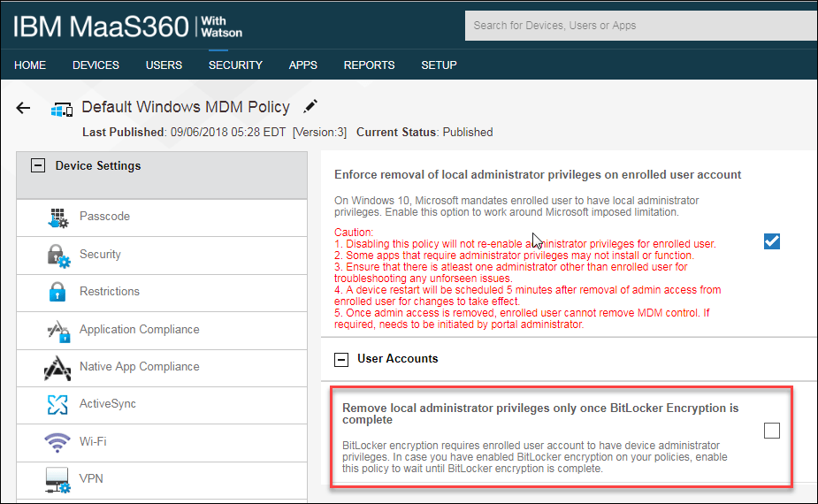Open Application Compliance settings

pos(162,331)
